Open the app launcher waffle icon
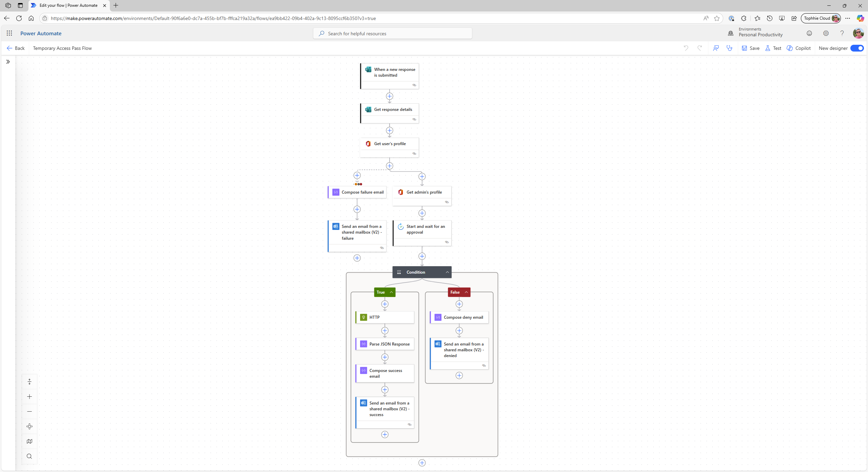 pyautogui.click(x=9, y=33)
